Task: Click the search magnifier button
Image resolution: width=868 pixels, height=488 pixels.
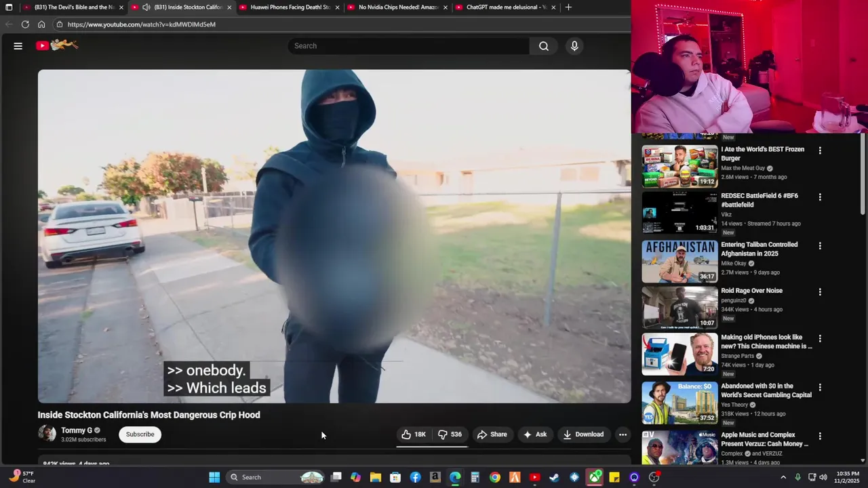Action: [x=544, y=46]
